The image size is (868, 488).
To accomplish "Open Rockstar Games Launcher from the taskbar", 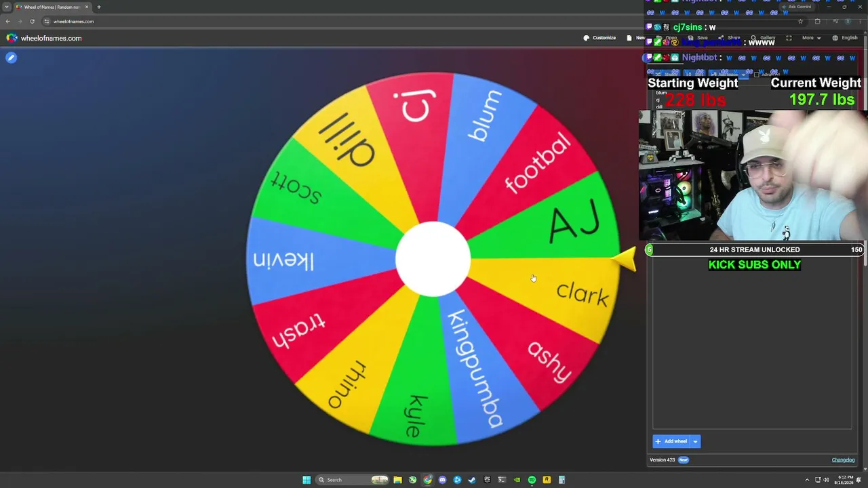I will click(x=547, y=480).
